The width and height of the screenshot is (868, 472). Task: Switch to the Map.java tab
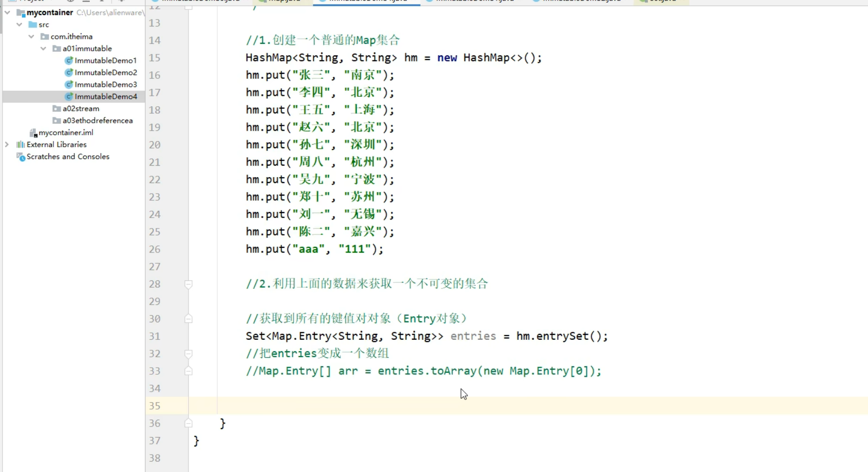(x=279, y=1)
